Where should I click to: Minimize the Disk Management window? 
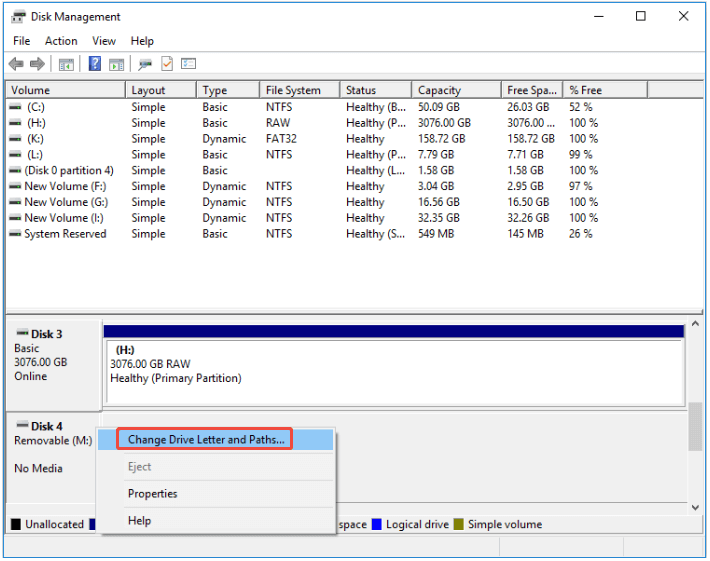599,17
